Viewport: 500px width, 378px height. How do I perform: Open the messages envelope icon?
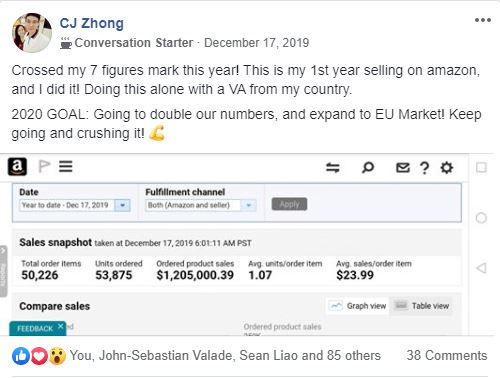tap(403, 168)
